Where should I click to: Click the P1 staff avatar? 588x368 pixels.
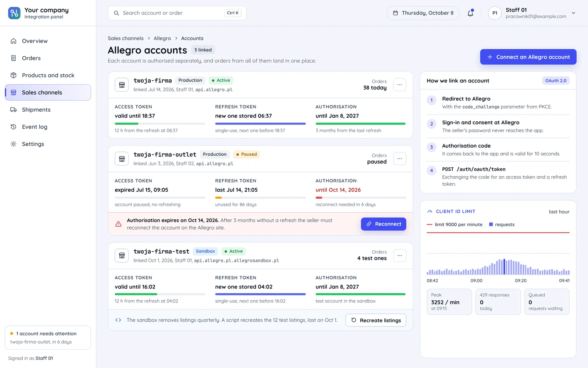[495, 13]
